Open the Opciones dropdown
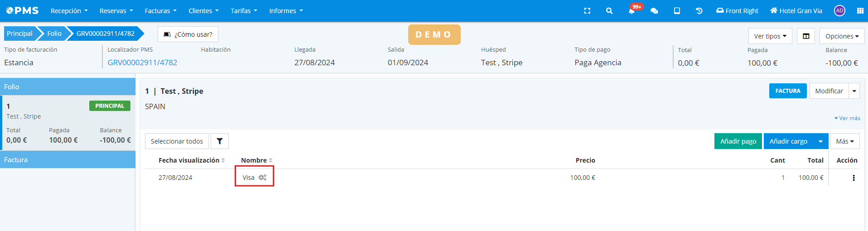Image resolution: width=868 pixels, height=231 pixels. click(x=842, y=36)
